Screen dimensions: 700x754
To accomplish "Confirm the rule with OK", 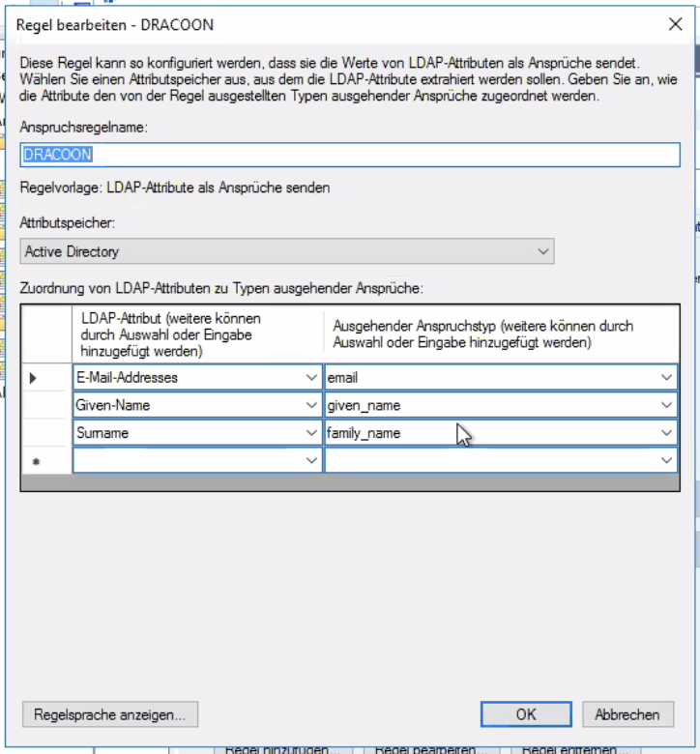I will point(526,714).
